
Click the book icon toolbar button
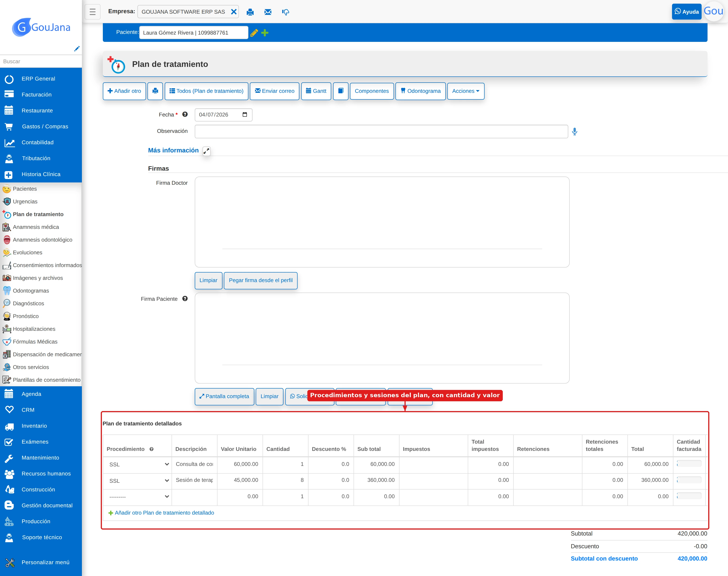click(x=341, y=91)
